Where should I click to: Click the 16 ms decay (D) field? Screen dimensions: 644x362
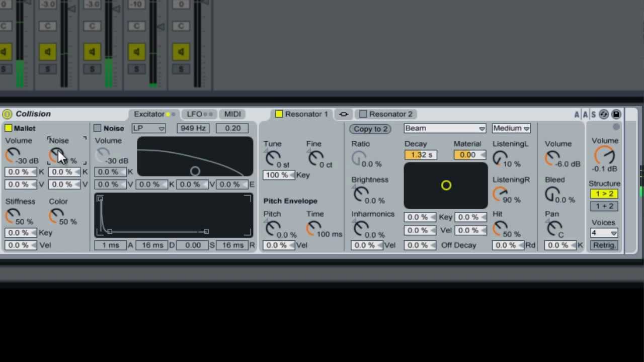[x=151, y=245]
